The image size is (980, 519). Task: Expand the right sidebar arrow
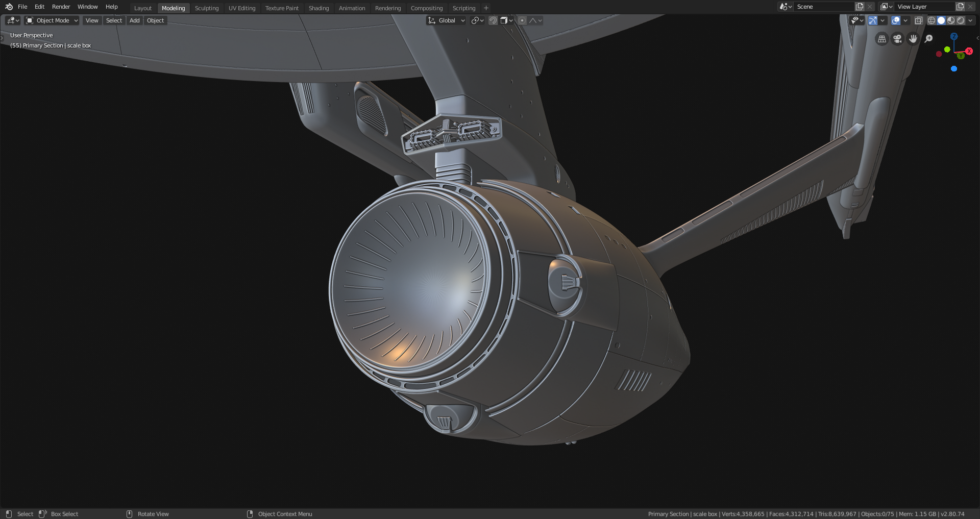(x=977, y=38)
